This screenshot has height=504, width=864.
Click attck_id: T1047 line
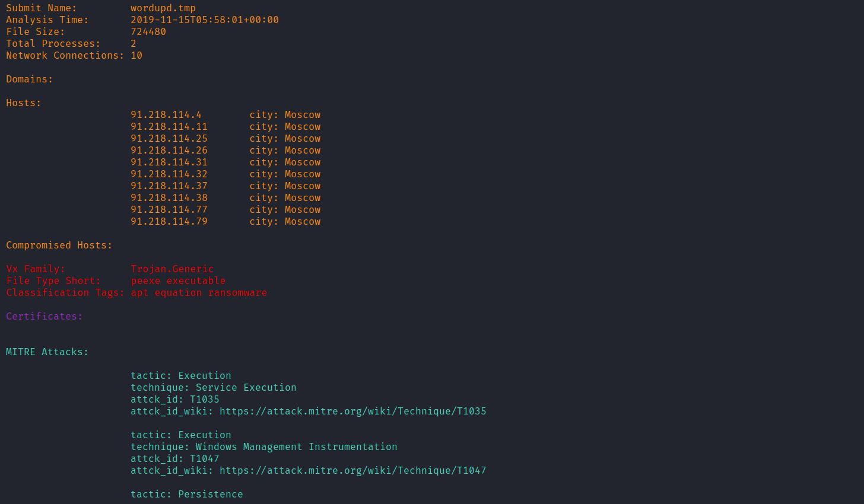coord(175,459)
